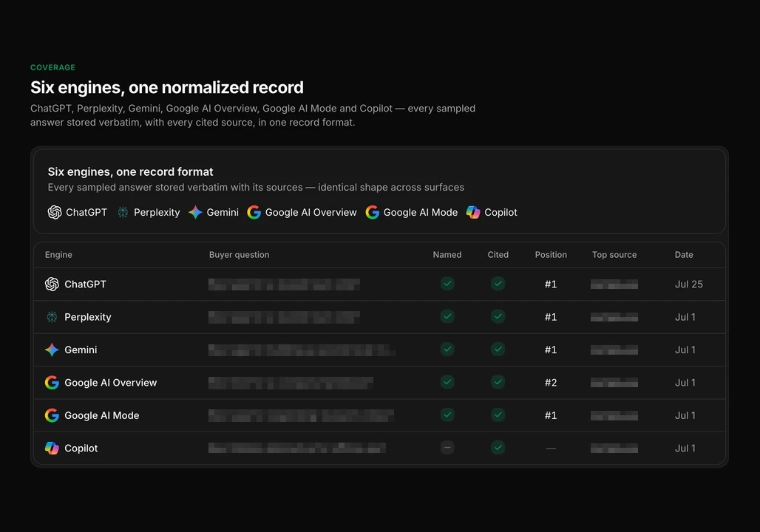Click the Copilot label in the legend
The height and width of the screenshot is (532, 760).
501,213
